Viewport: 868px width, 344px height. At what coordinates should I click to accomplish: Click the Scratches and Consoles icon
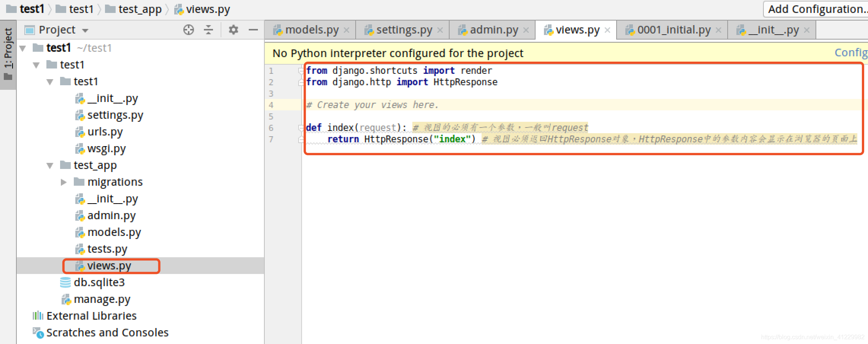[38, 333]
